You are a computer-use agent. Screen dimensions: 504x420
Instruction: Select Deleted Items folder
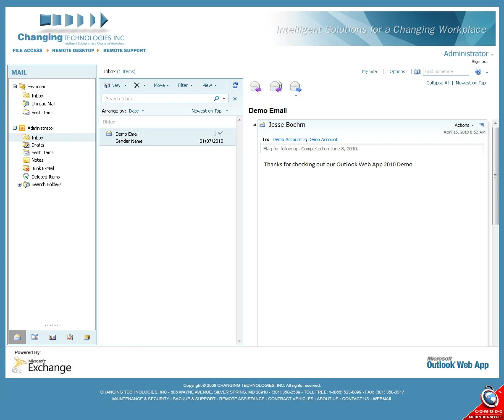(x=45, y=177)
